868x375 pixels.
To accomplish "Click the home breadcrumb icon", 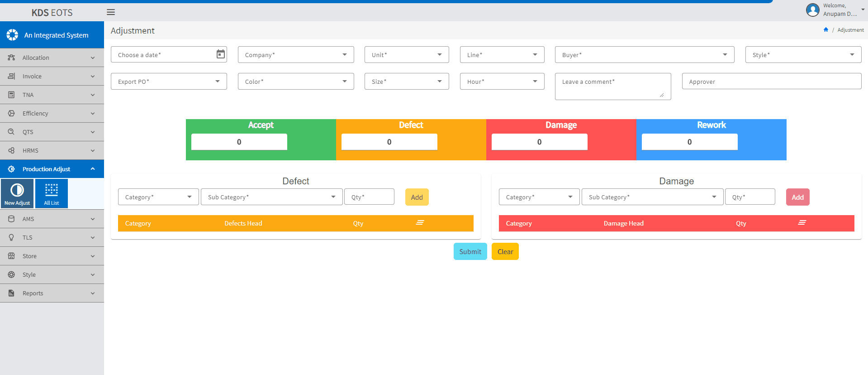I will point(826,30).
